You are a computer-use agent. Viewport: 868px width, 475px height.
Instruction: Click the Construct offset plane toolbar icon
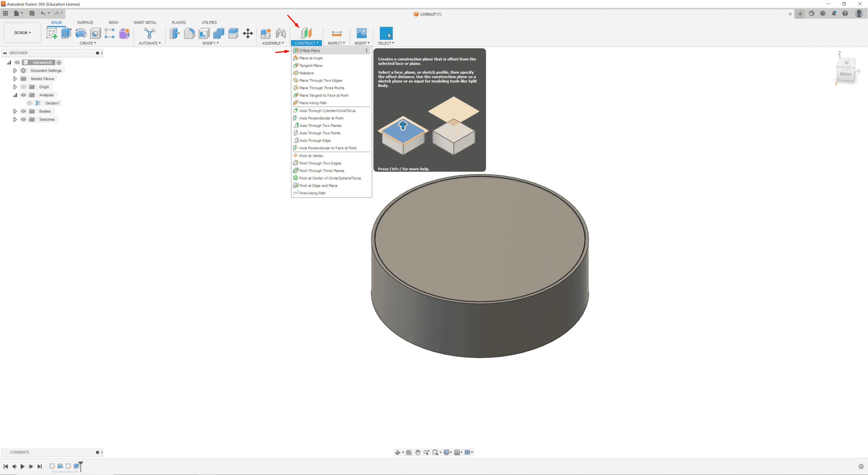pyautogui.click(x=306, y=33)
